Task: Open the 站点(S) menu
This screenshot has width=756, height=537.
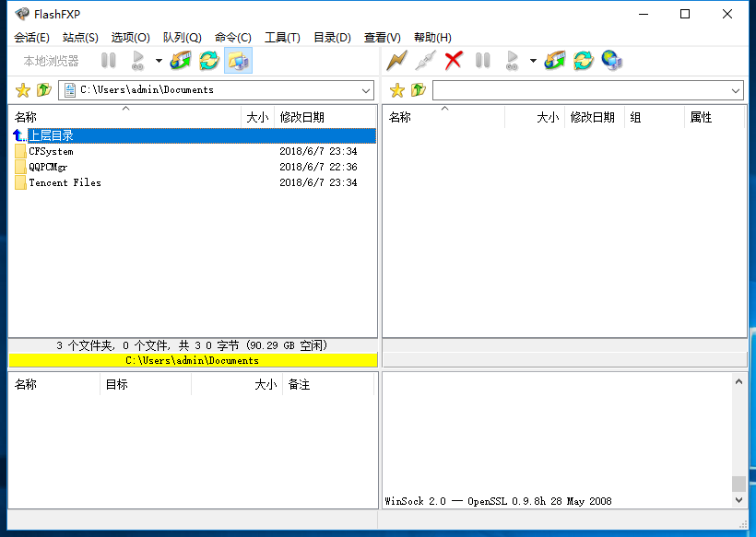Action: pyautogui.click(x=80, y=38)
